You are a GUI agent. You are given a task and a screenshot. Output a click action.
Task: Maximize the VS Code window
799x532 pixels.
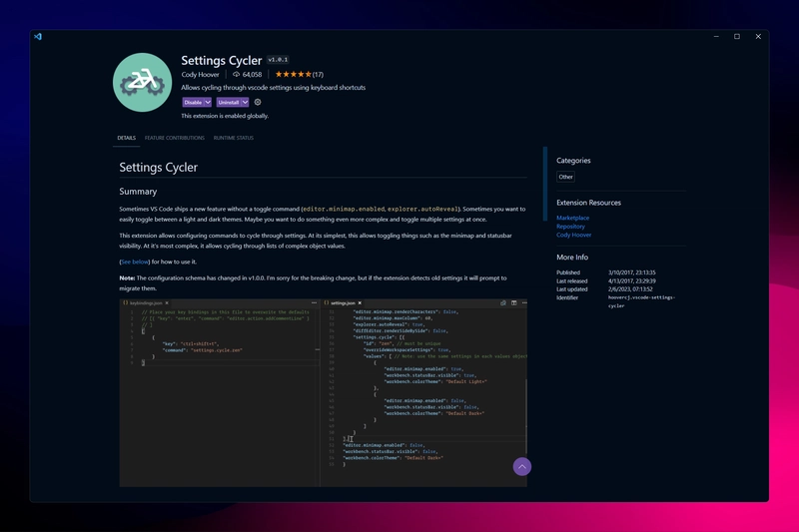coord(737,37)
